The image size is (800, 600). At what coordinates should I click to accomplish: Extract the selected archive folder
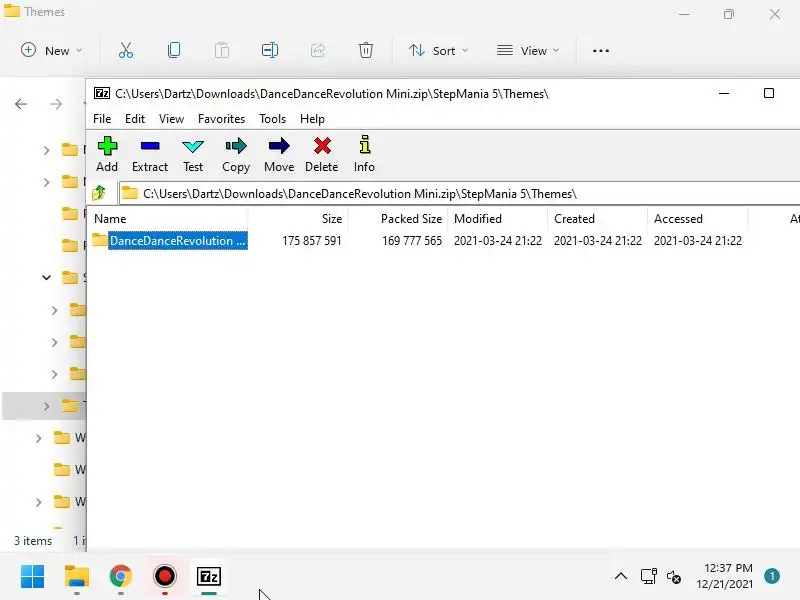(x=149, y=154)
